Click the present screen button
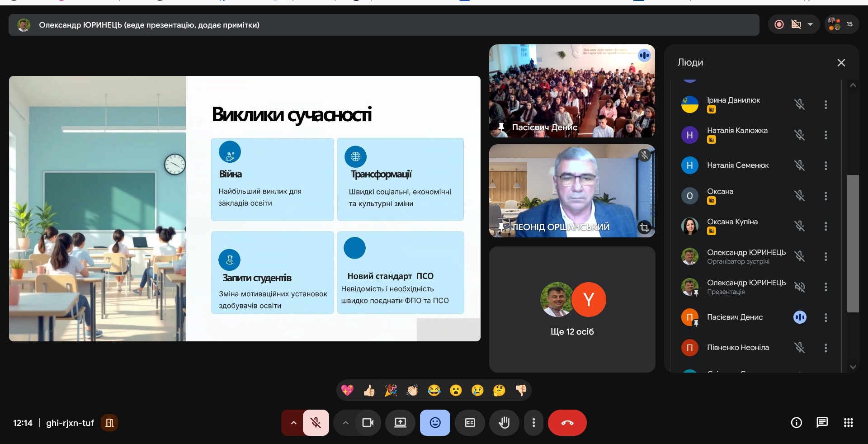Image resolution: width=868 pixels, height=444 pixels. pos(400,423)
